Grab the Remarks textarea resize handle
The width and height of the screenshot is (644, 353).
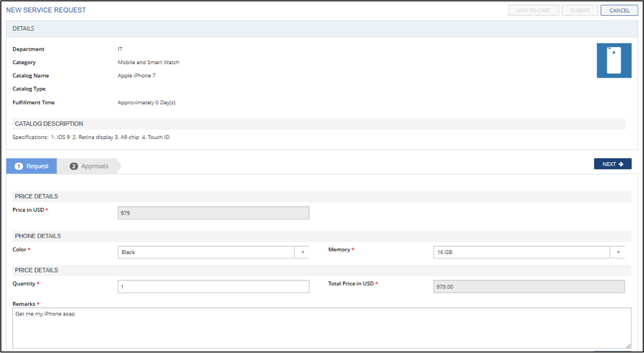point(628,346)
